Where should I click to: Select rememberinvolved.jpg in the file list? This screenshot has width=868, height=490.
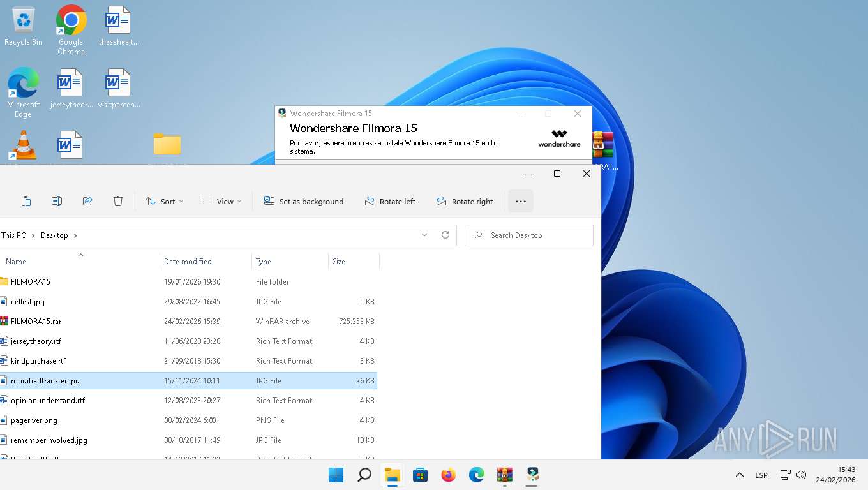click(188, 440)
